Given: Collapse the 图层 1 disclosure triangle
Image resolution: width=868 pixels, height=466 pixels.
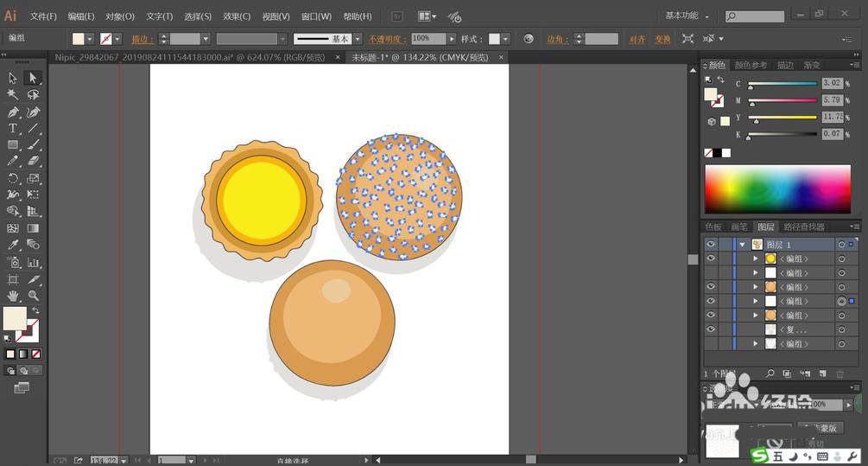Looking at the screenshot, I should (743, 245).
